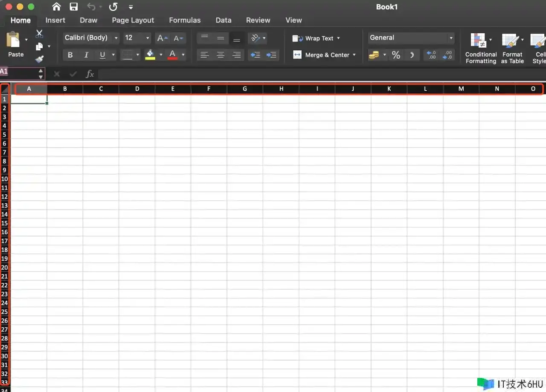
Task: Click the Increase Font Size icon
Action: tap(162, 38)
